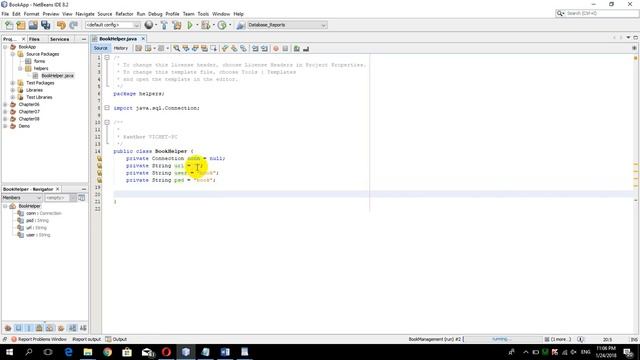
Task: Open the Source menu
Action: click(x=104, y=14)
